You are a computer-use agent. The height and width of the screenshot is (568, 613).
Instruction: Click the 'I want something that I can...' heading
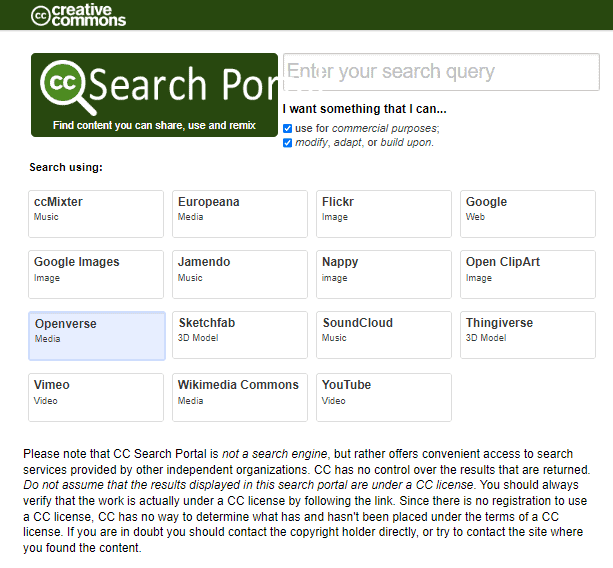click(364, 109)
